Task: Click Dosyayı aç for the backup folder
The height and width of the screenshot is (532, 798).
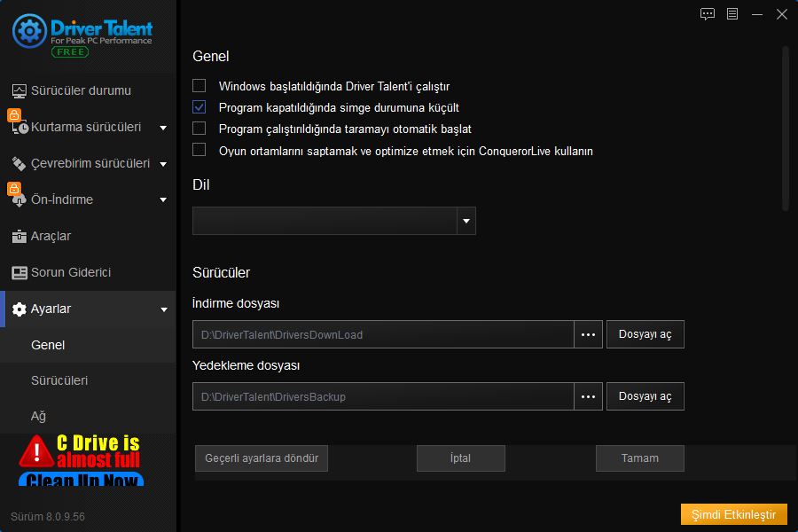Action: pos(645,396)
